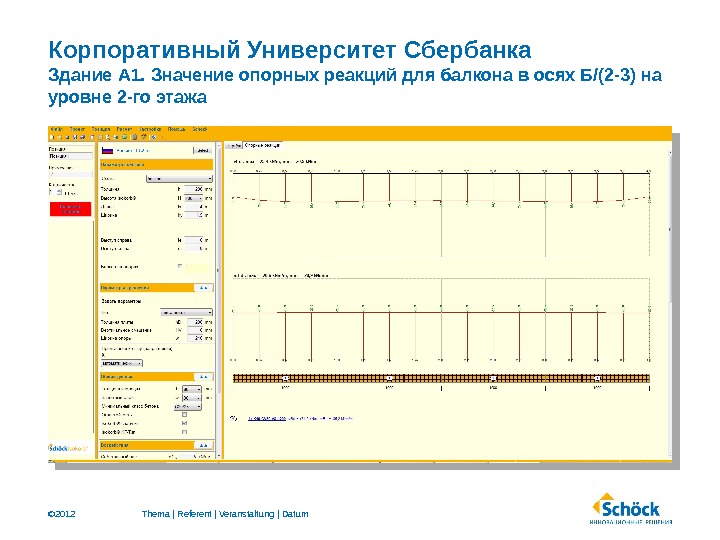Open the Позиция menu
720x540 pixels.
(101, 129)
